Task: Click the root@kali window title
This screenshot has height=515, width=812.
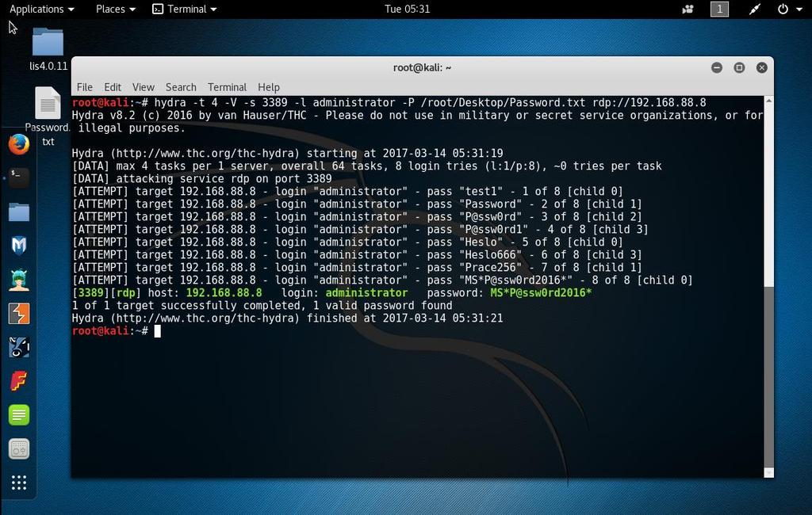Action: [x=422, y=67]
